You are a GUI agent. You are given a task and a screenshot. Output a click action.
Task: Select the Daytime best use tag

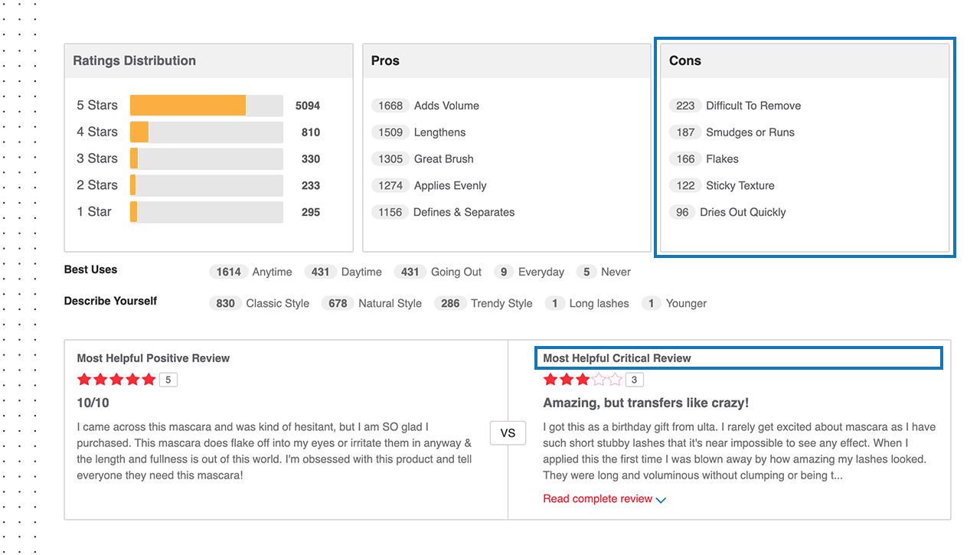click(343, 272)
